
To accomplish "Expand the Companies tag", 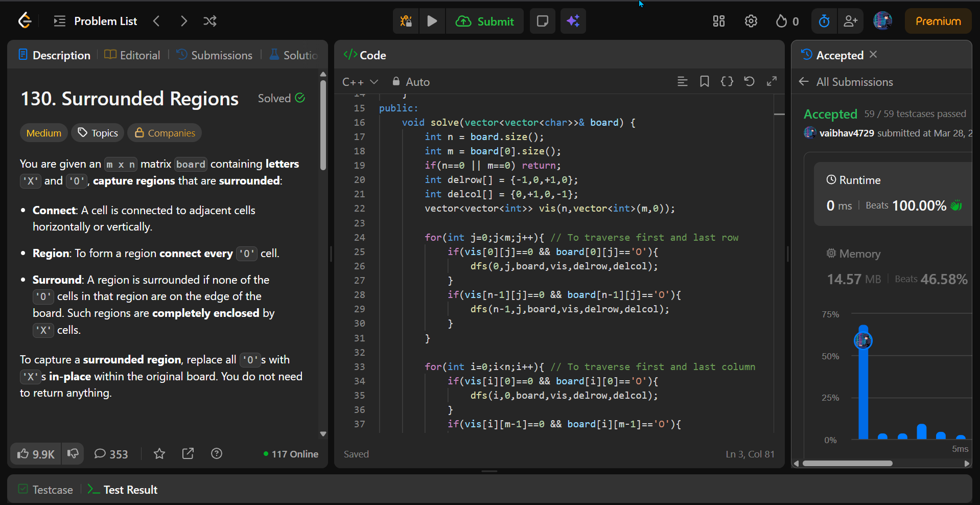I will 165,133.
